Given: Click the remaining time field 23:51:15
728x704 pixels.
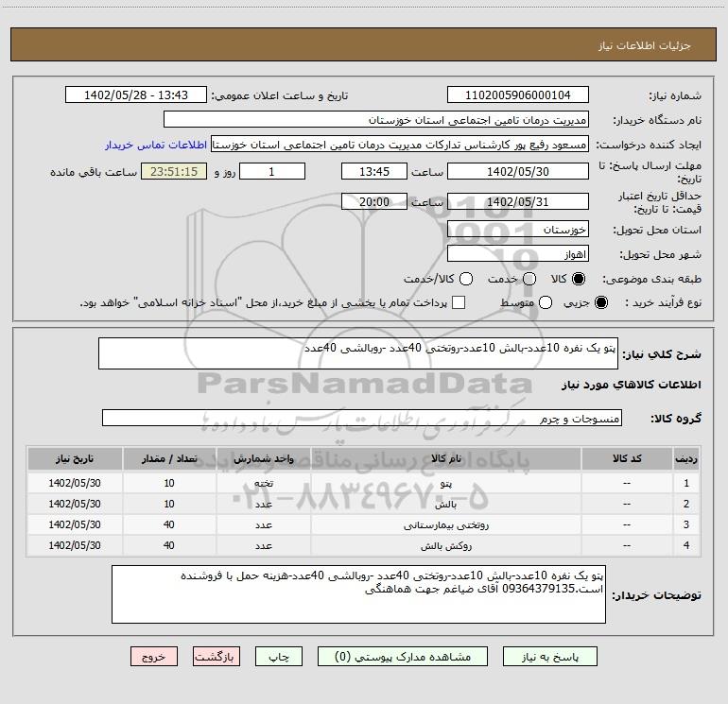Looking at the screenshot, I should click(x=174, y=171).
